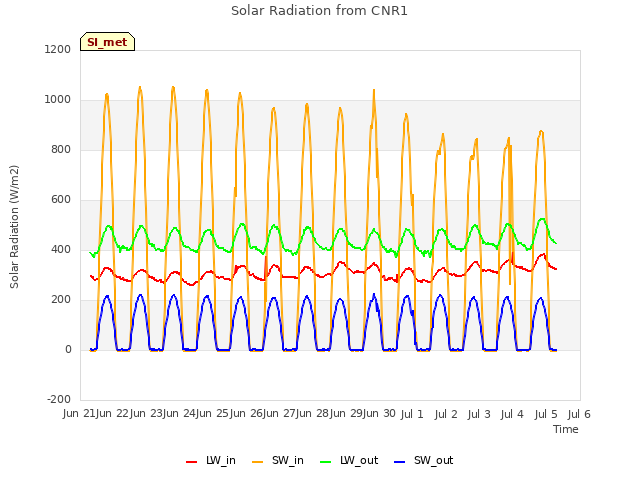This screenshot has width=640, height=480.
Task: Click the Jun 21 x-axis tick label
Action: pos(80,414)
